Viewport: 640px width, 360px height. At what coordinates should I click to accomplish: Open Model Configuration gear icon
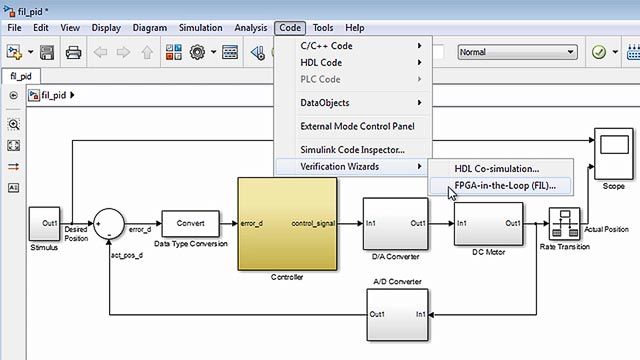[x=198, y=52]
